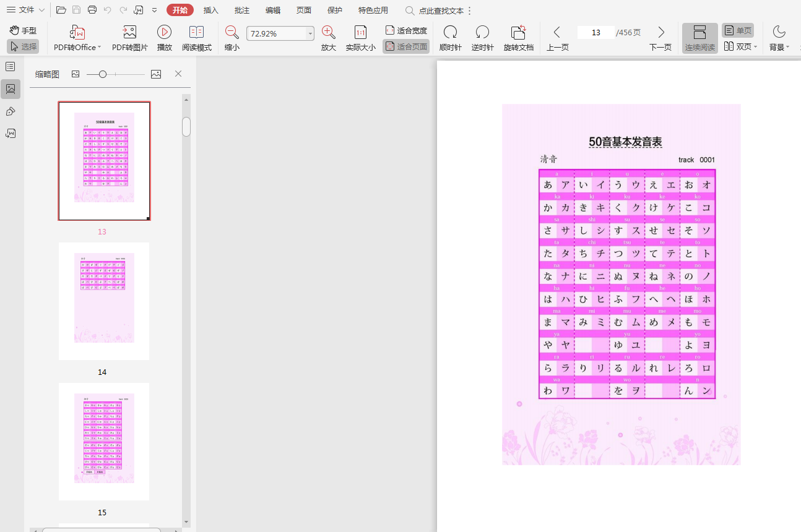Toggle 适合页面 fit page option

(406, 46)
